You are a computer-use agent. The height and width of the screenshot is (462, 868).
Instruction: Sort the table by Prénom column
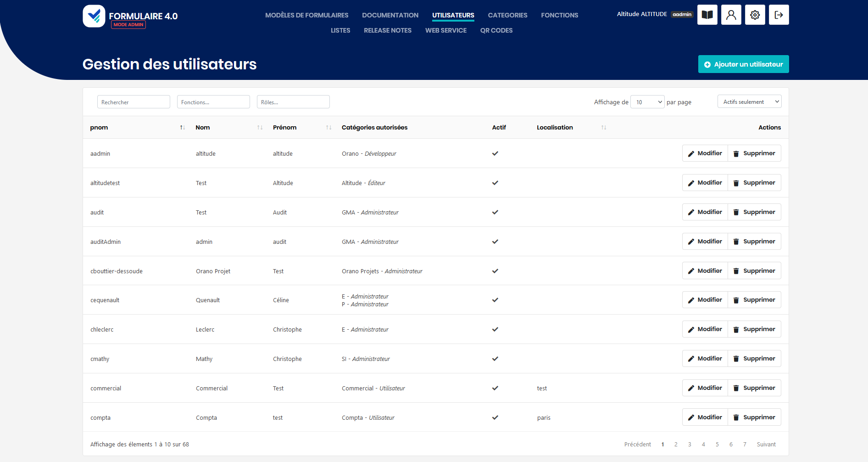[x=328, y=128]
